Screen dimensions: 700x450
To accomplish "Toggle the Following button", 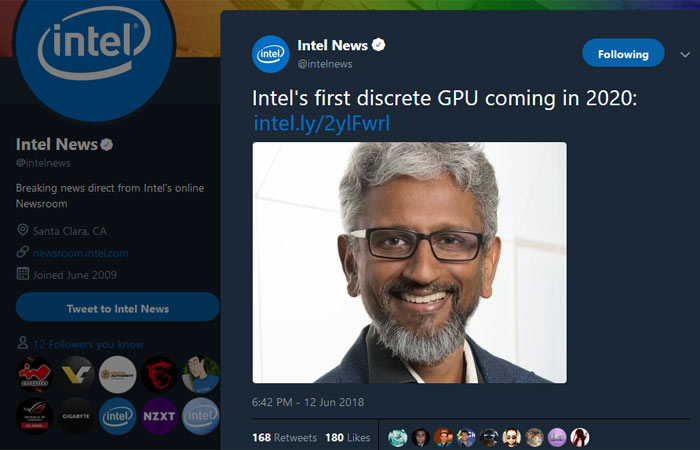I will coord(623,54).
